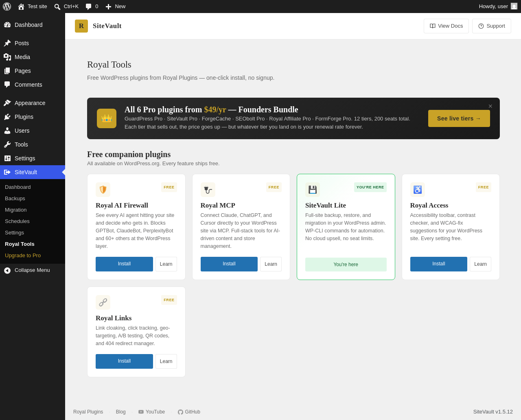The height and width of the screenshot is (420, 521).
Task: Select the SiteVault sidebar menu
Action: pyautogui.click(x=33, y=172)
